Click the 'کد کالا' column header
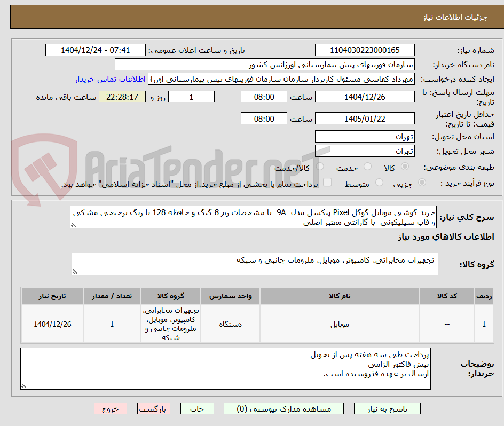The height and width of the screenshot is (426, 504). pos(447,296)
